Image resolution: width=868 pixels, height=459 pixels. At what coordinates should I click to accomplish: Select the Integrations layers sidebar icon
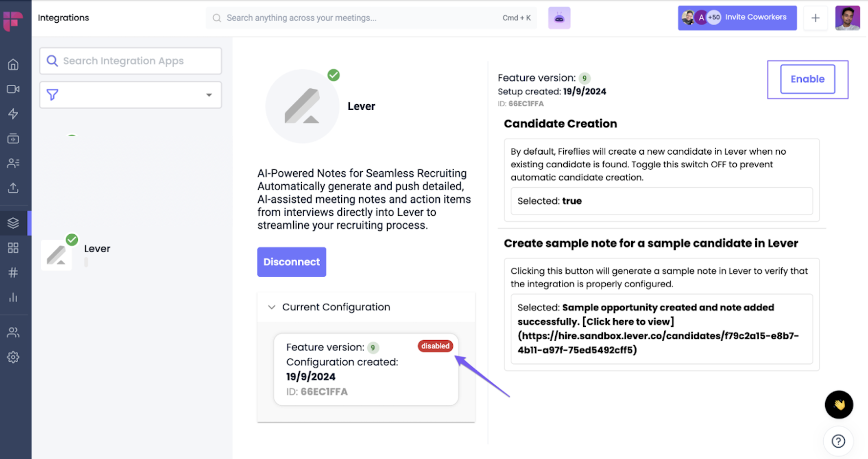coord(13,223)
